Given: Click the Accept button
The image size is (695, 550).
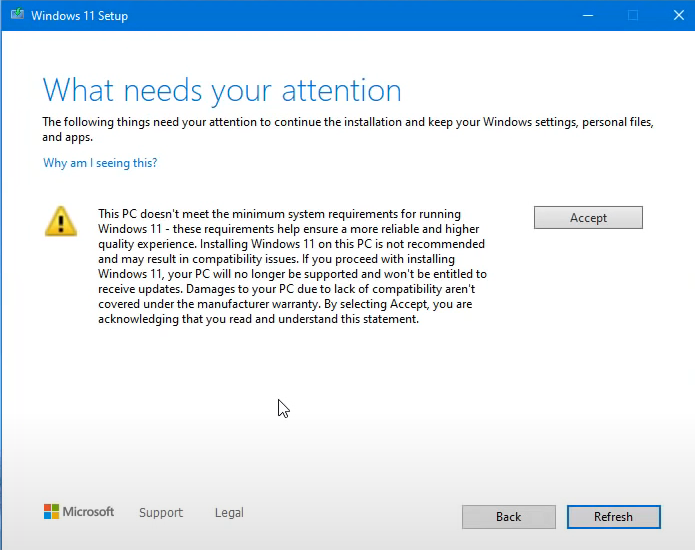Looking at the screenshot, I should coord(588,218).
